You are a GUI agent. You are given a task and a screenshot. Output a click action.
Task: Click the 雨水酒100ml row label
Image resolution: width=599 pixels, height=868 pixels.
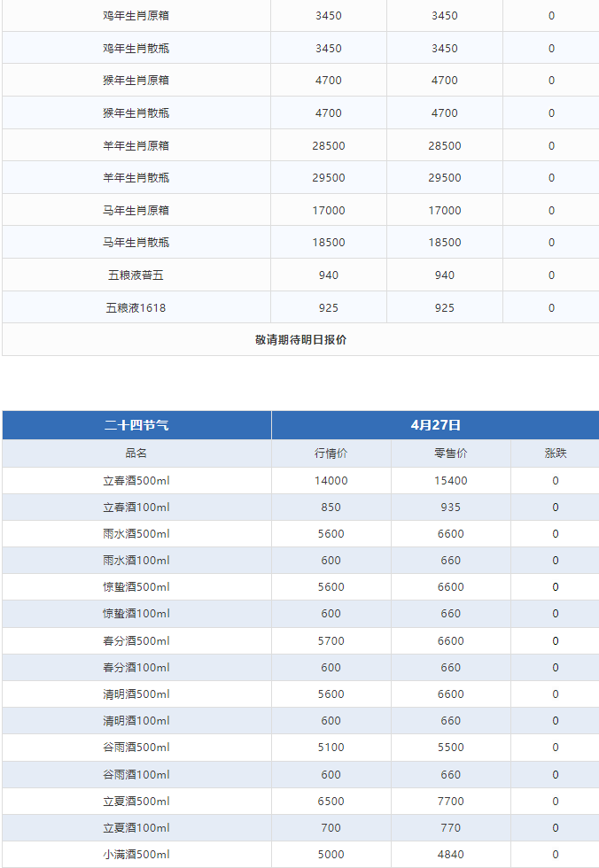136,560
